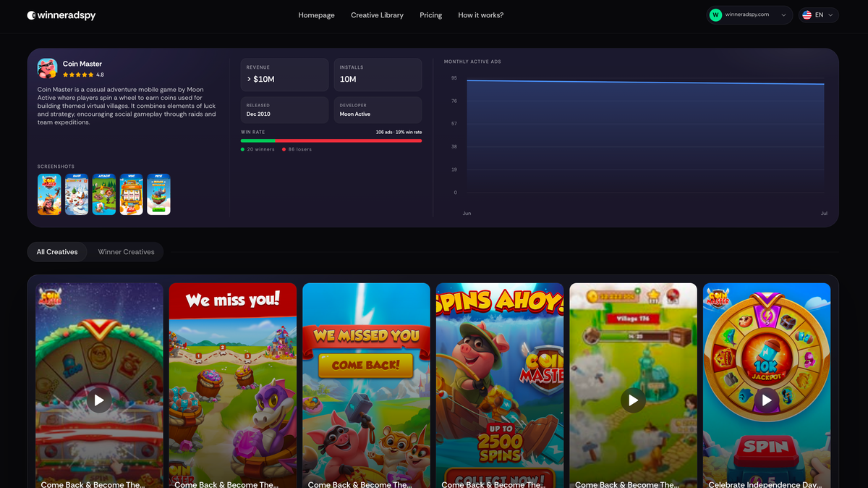This screenshot has height=488, width=868.
Task: Open Creative Library from navigation
Action: 378,15
